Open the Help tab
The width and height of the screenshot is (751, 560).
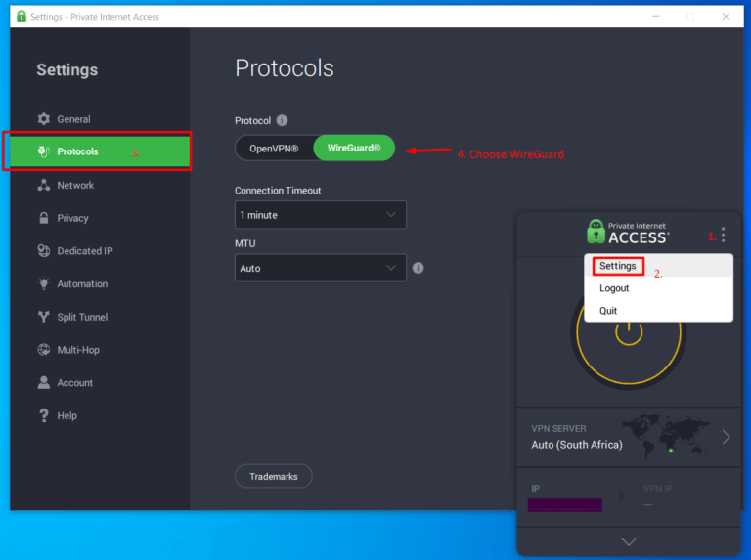(x=100, y=415)
